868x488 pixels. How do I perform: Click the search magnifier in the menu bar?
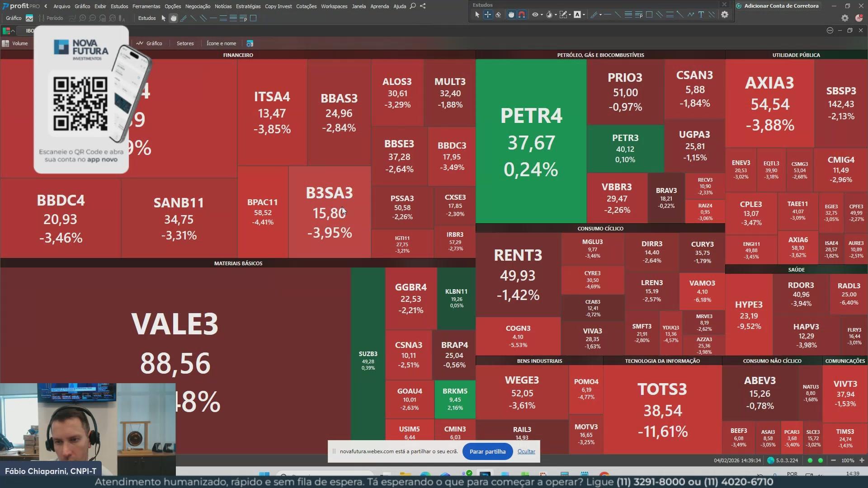(413, 6)
